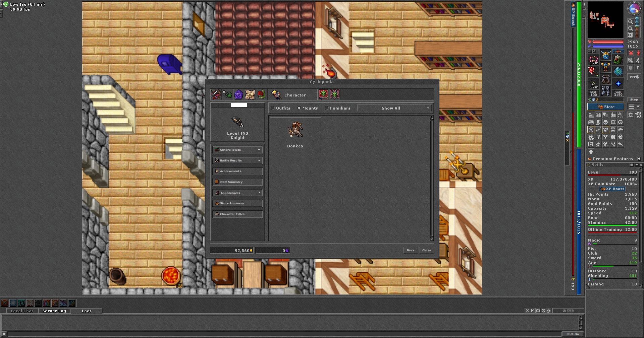The height and width of the screenshot is (338, 644).
Task: Toggle the expert mode E button
Action: (x=638, y=68)
